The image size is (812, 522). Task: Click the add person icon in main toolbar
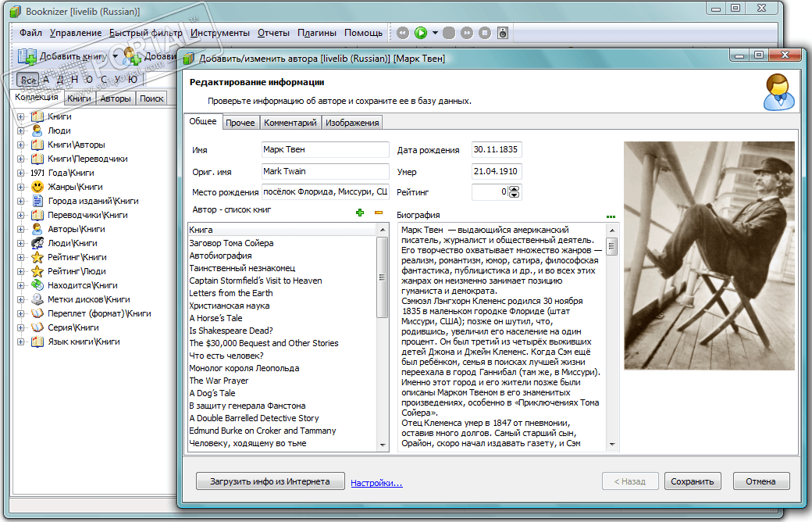click(132, 56)
